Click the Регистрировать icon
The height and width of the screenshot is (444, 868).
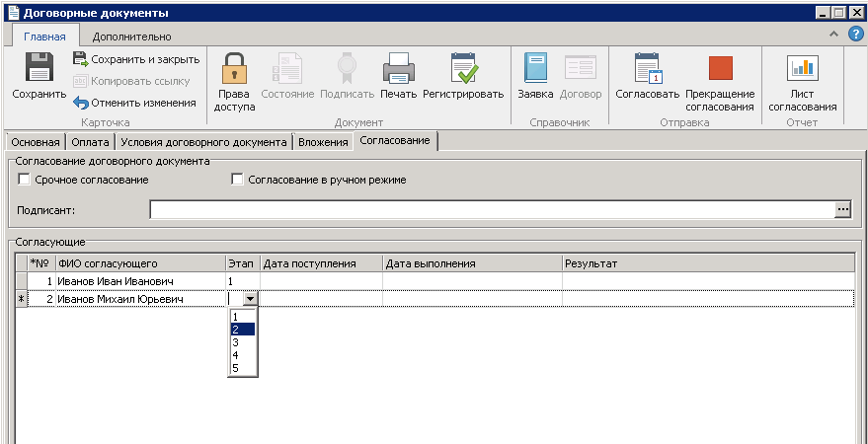point(463,69)
